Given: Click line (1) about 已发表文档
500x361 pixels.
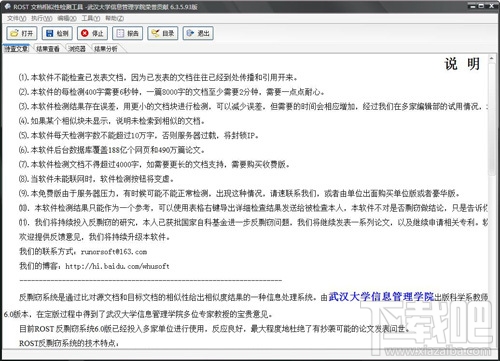Looking at the screenshot, I should click(158, 77).
